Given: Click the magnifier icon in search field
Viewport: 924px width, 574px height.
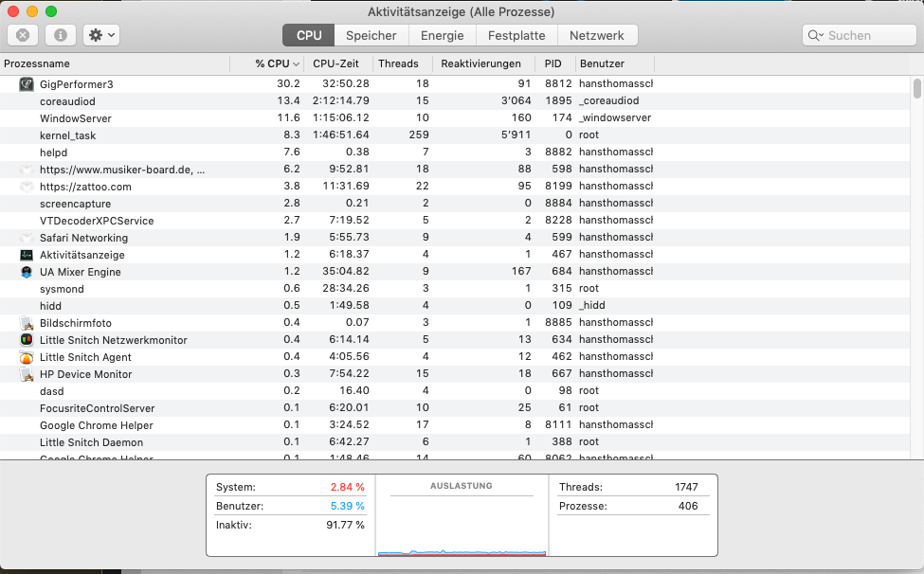Looking at the screenshot, I should pos(816,35).
